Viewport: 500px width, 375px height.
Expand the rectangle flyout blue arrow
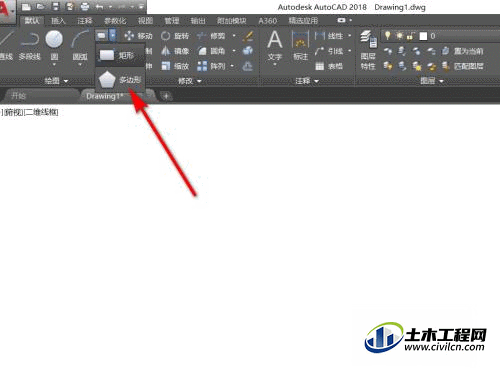coord(113,35)
